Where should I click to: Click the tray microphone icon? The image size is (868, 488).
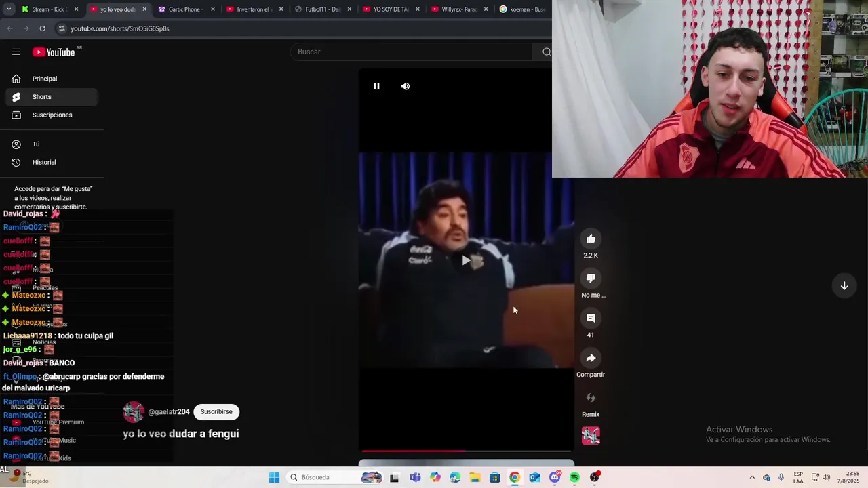tap(781, 477)
